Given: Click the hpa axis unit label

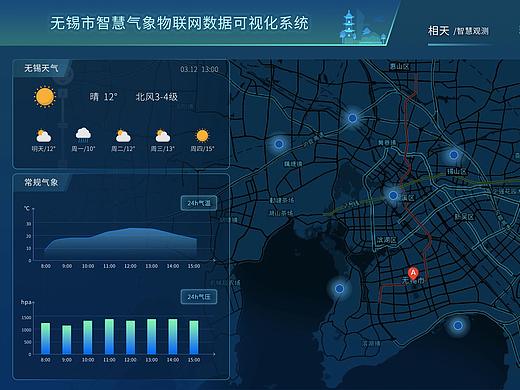Looking at the screenshot, I should coord(26,302).
